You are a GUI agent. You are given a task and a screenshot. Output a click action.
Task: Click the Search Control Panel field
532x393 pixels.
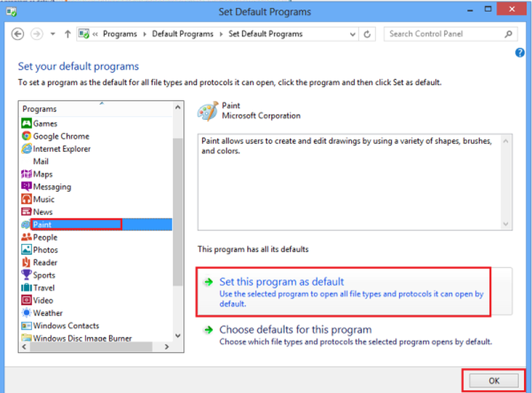click(444, 34)
